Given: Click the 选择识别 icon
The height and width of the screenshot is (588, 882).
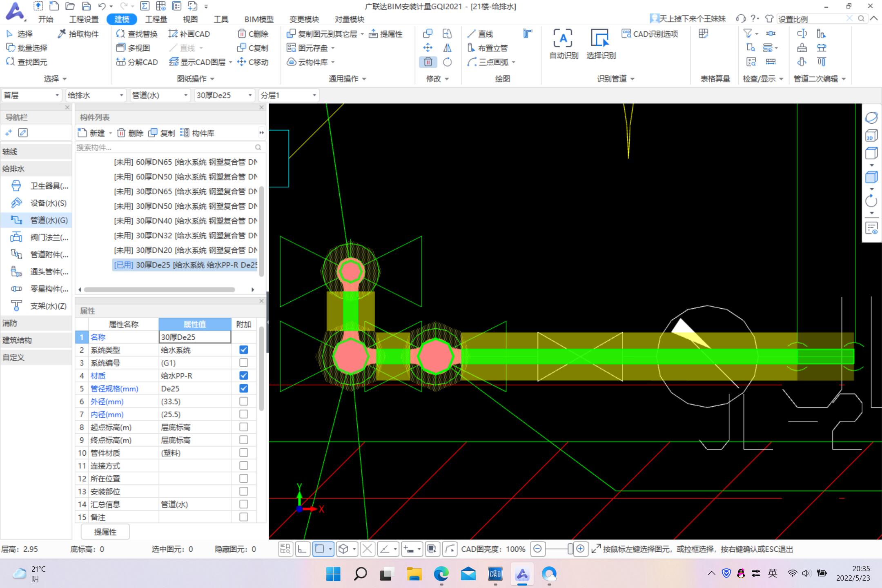Looking at the screenshot, I should point(600,38).
